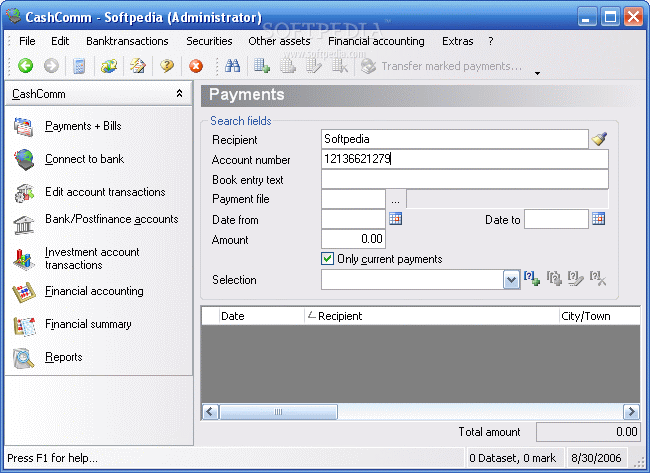
Task: Click the add new selection icon
Action: [531, 278]
